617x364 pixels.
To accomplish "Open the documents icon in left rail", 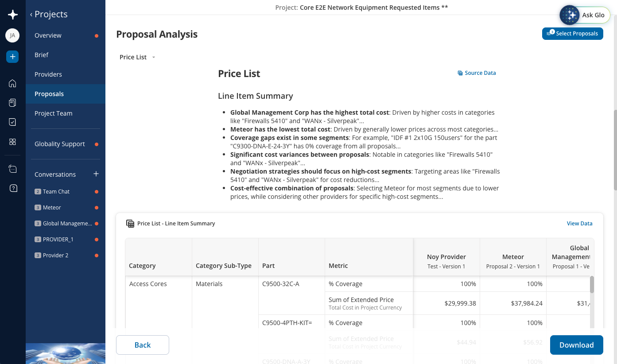I will pyautogui.click(x=12, y=103).
